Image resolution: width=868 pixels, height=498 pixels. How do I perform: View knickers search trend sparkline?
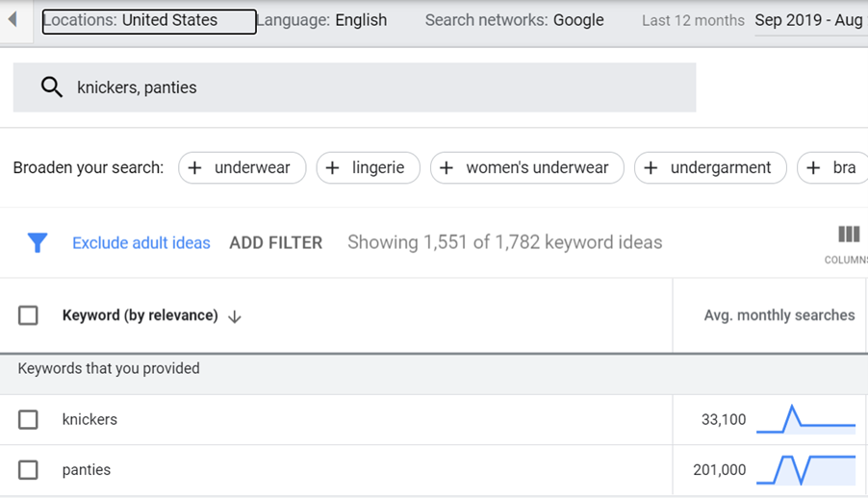click(x=806, y=419)
